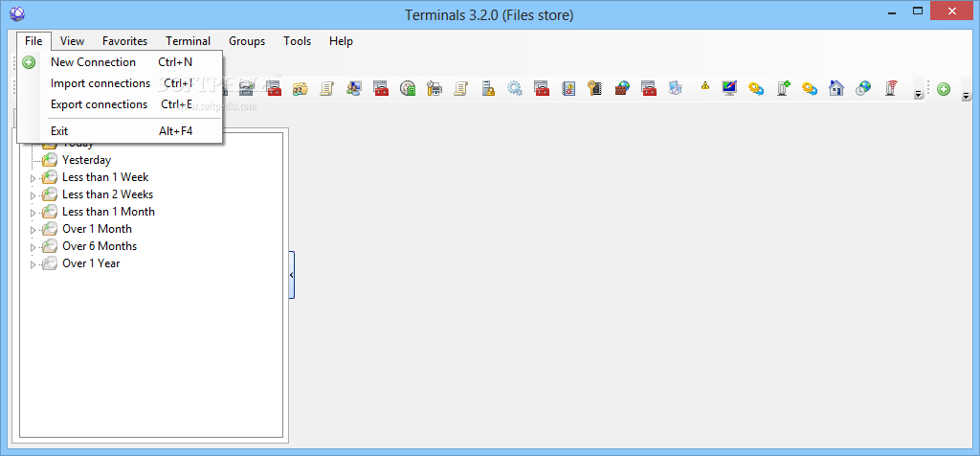Open the Help menu

point(342,41)
